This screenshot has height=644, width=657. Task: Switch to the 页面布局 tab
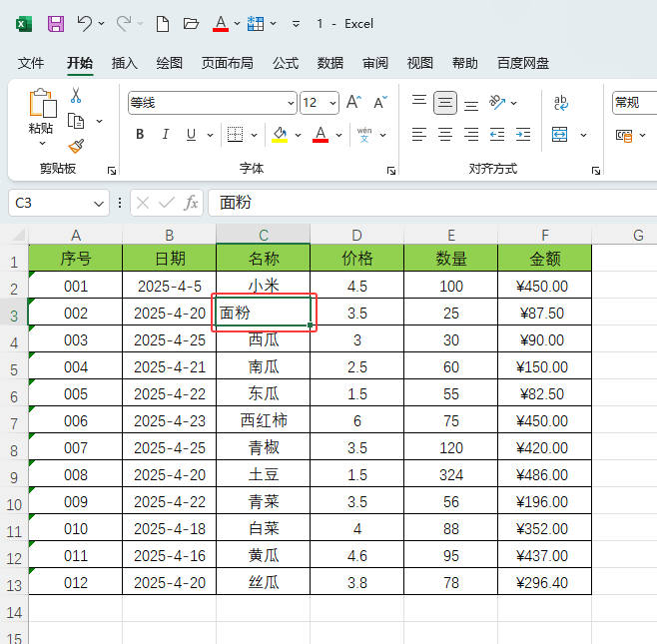tap(227, 63)
